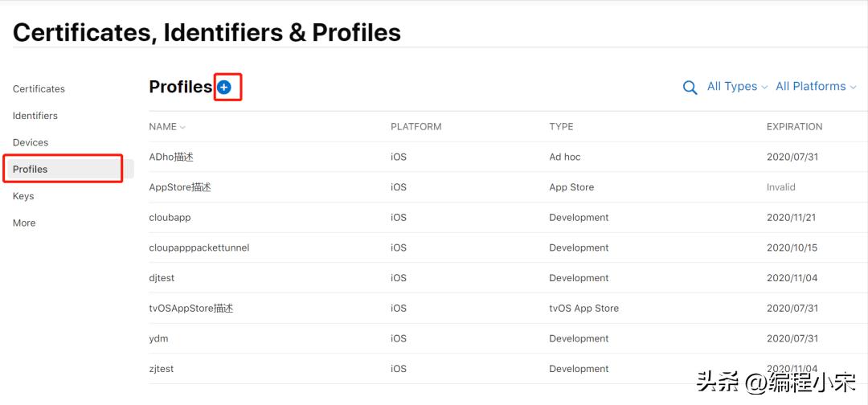The height and width of the screenshot is (405, 868).
Task: Open Keys in the sidebar
Action: (x=23, y=196)
